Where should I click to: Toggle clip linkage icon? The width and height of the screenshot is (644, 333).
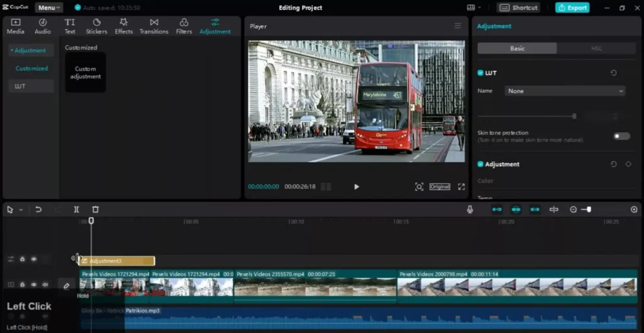(535, 210)
